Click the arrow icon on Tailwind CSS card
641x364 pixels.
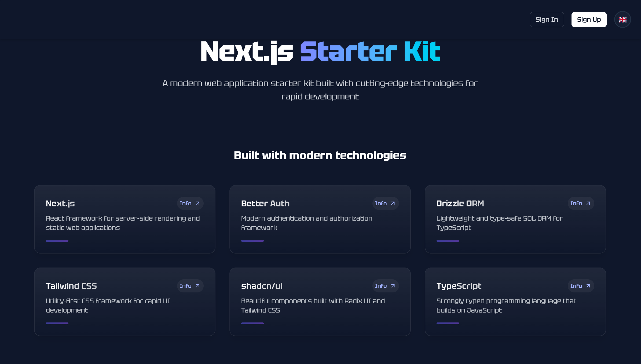click(197, 286)
